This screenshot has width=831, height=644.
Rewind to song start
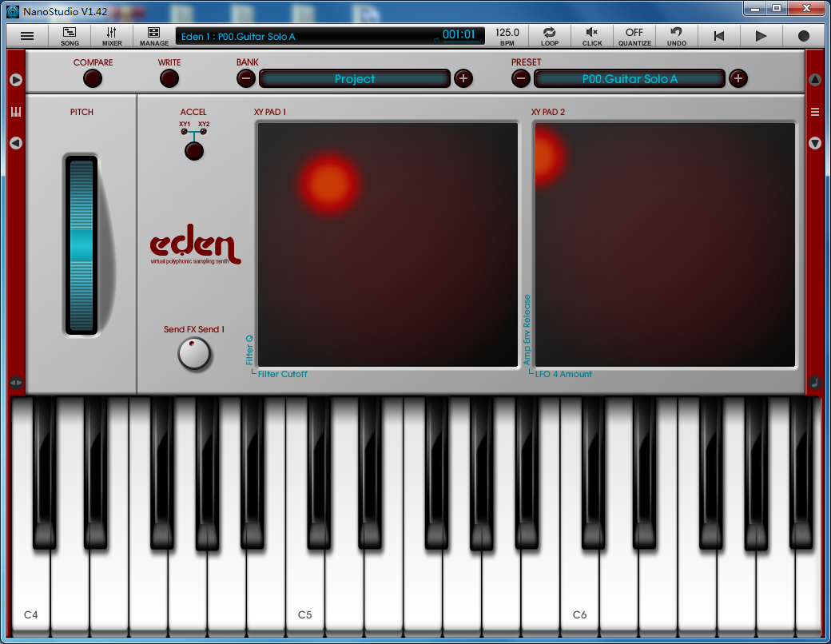tap(719, 36)
